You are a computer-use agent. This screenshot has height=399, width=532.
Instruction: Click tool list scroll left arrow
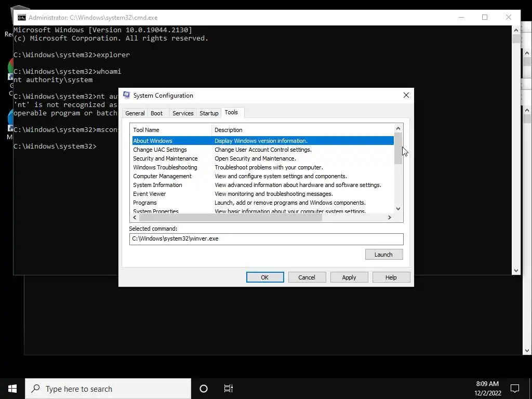(135, 218)
